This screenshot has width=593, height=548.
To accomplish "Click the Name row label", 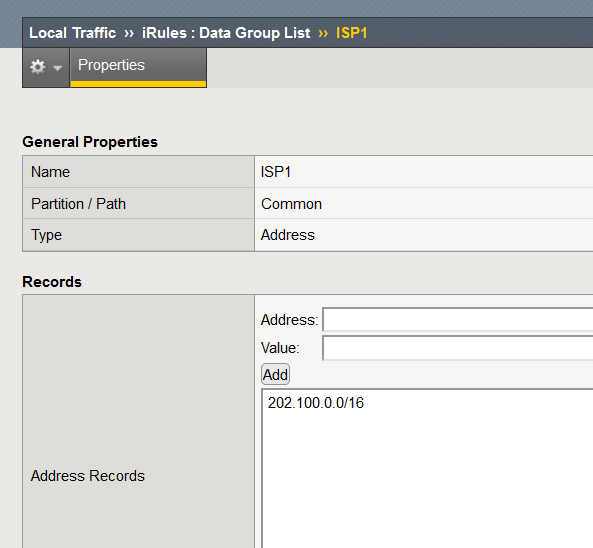I will [x=50, y=172].
